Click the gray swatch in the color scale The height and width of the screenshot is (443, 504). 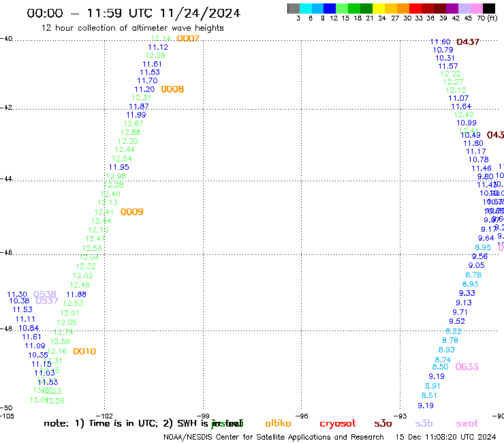pos(294,8)
